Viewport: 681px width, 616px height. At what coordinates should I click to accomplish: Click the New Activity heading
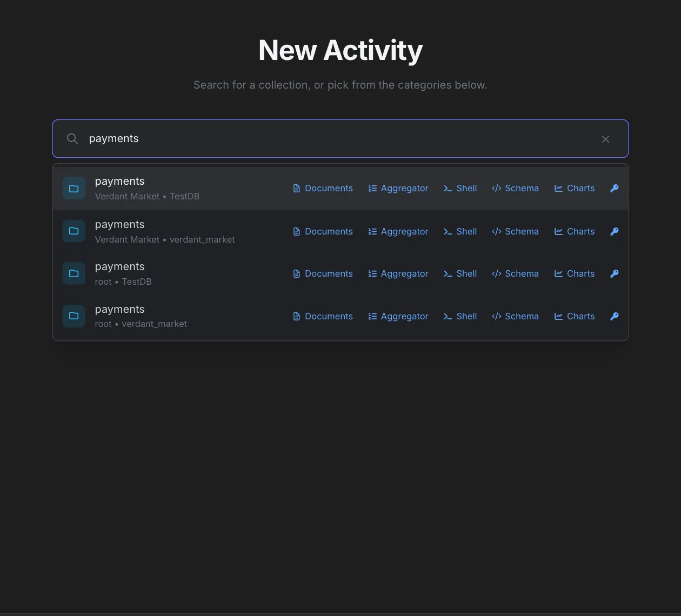340,50
